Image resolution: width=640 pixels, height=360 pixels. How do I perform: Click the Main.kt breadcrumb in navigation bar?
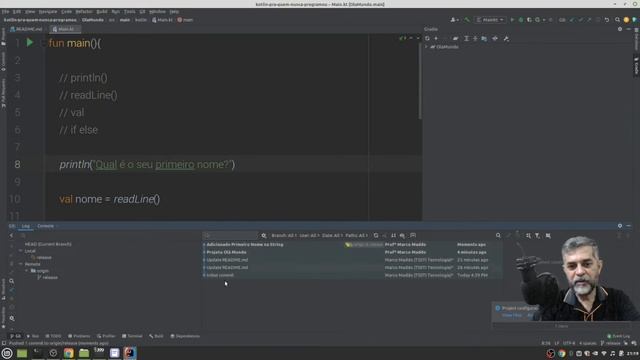tap(162, 20)
